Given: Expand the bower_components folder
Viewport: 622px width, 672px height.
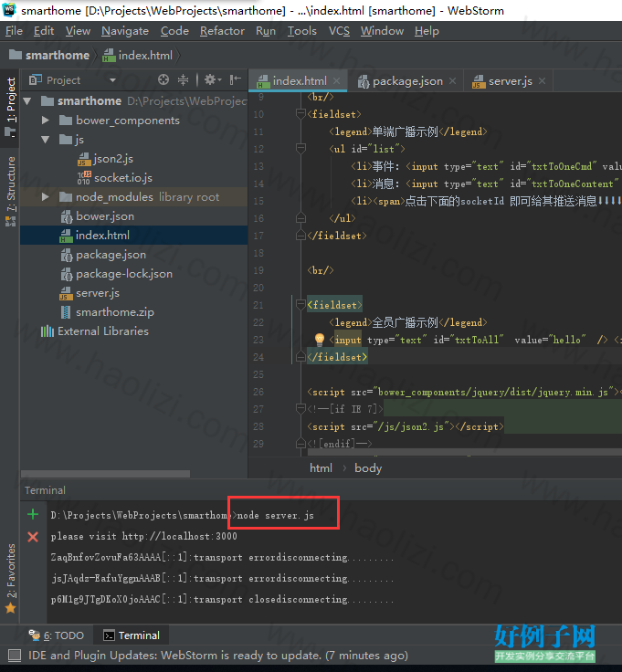Looking at the screenshot, I should tap(45, 121).
